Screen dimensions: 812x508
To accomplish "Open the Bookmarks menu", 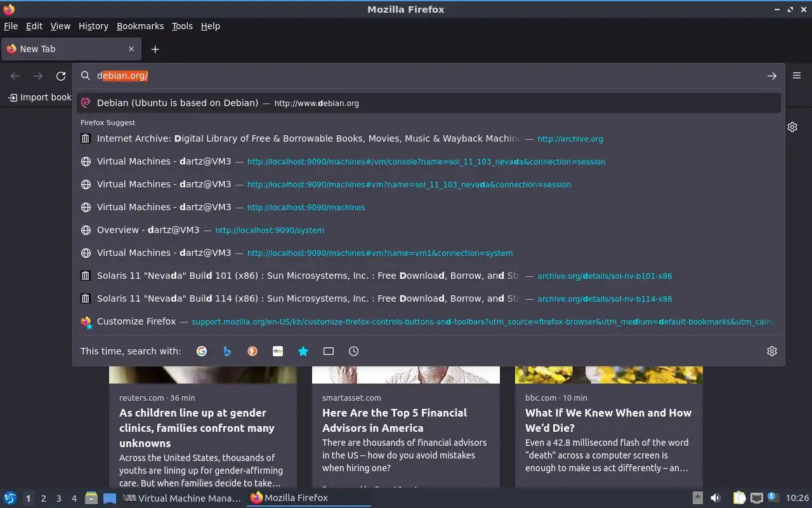I will 140,26.
